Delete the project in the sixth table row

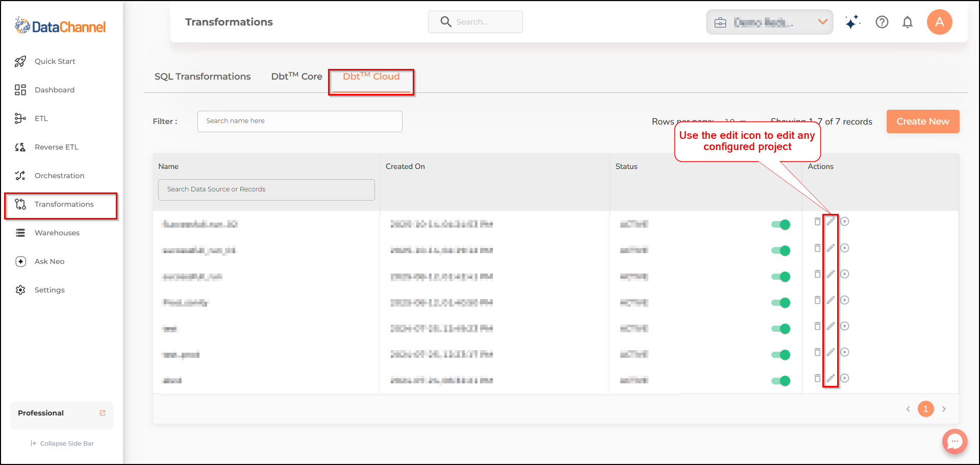pos(817,352)
